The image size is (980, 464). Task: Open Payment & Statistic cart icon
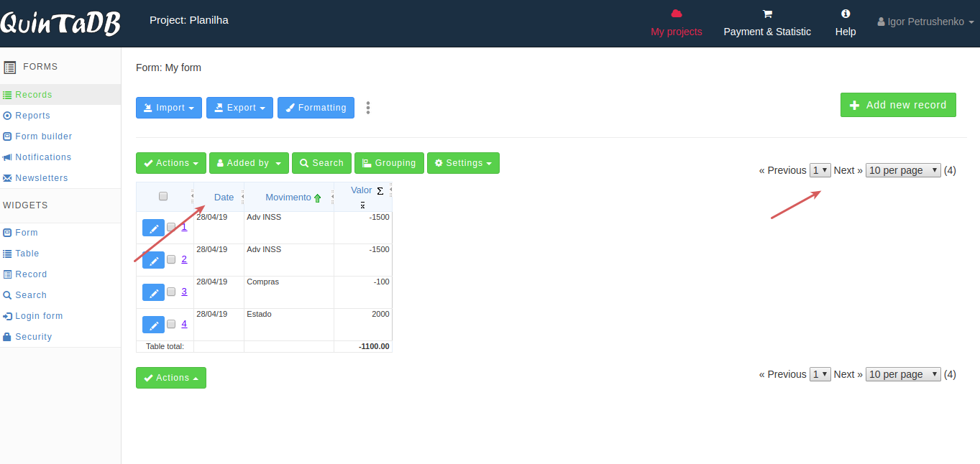766,14
